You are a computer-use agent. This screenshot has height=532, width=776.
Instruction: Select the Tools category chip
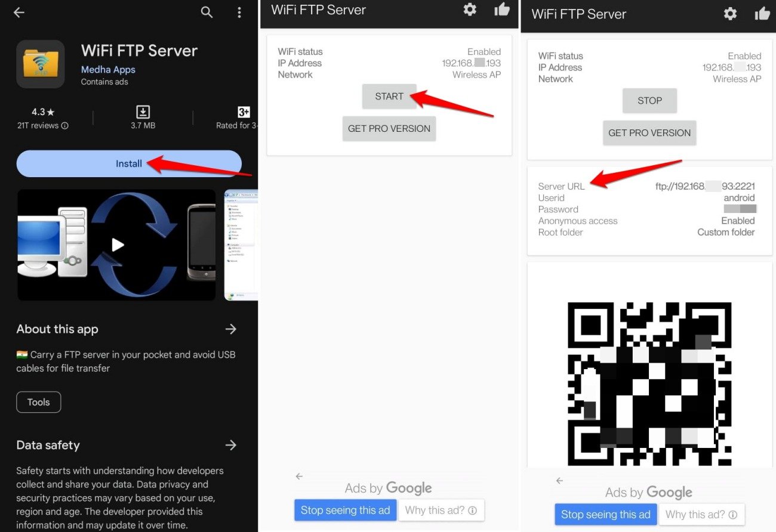click(39, 402)
